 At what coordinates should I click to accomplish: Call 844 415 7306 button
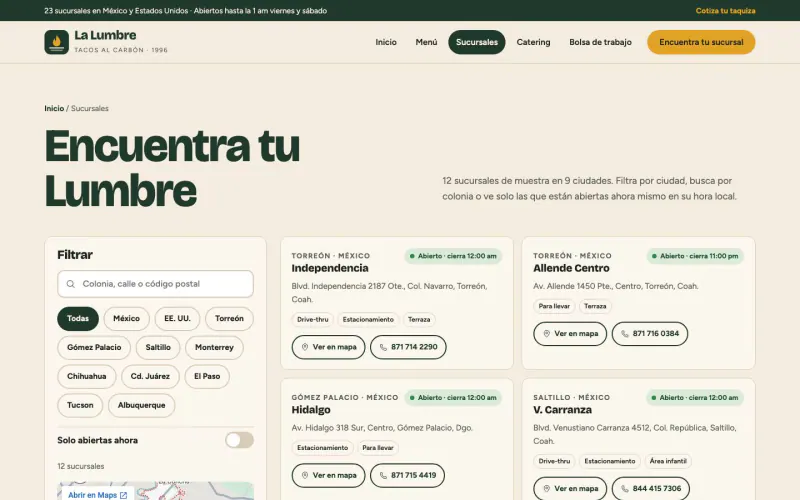click(x=651, y=489)
